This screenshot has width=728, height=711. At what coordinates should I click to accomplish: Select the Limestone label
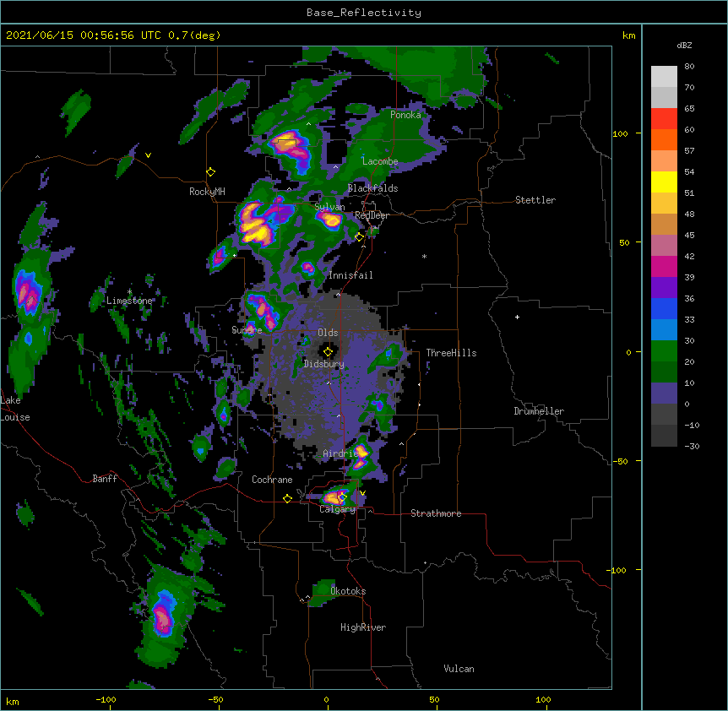(x=129, y=301)
